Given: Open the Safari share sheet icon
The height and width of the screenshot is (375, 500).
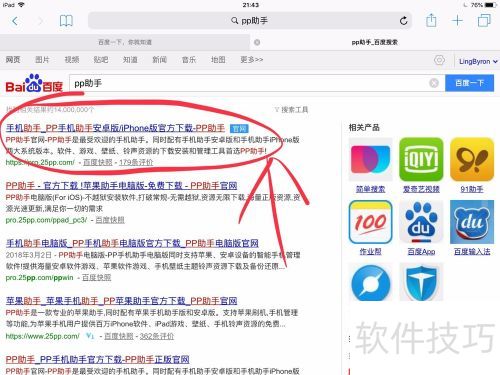Looking at the screenshot, I should coord(431,20).
